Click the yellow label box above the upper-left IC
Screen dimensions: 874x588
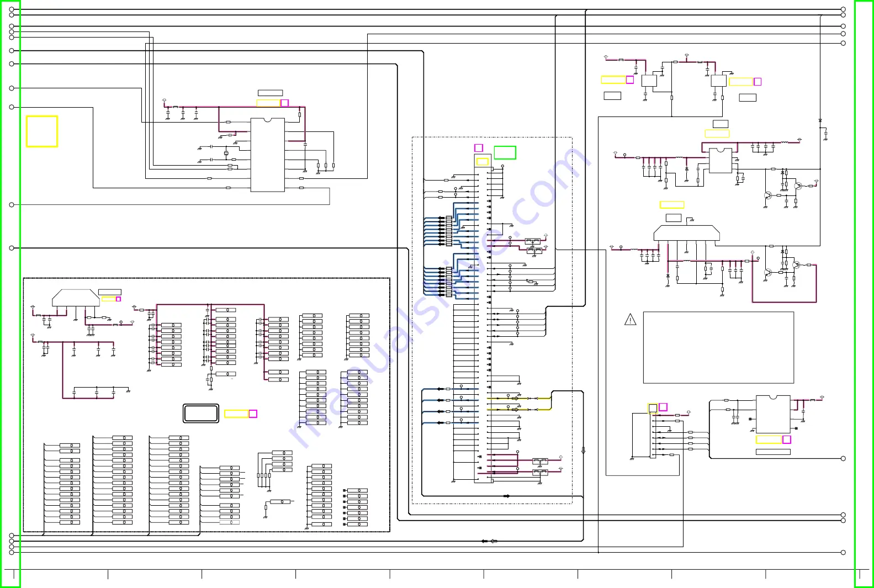pos(268,103)
